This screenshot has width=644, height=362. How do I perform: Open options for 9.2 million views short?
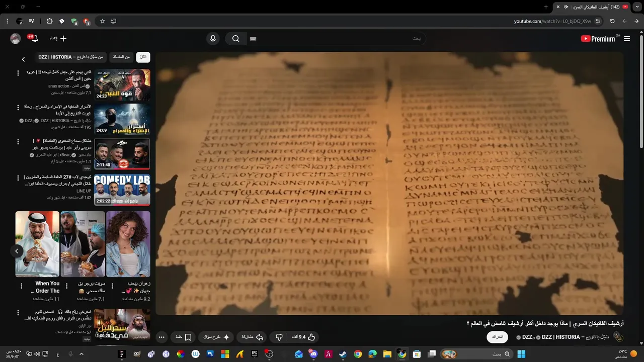click(112, 286)
